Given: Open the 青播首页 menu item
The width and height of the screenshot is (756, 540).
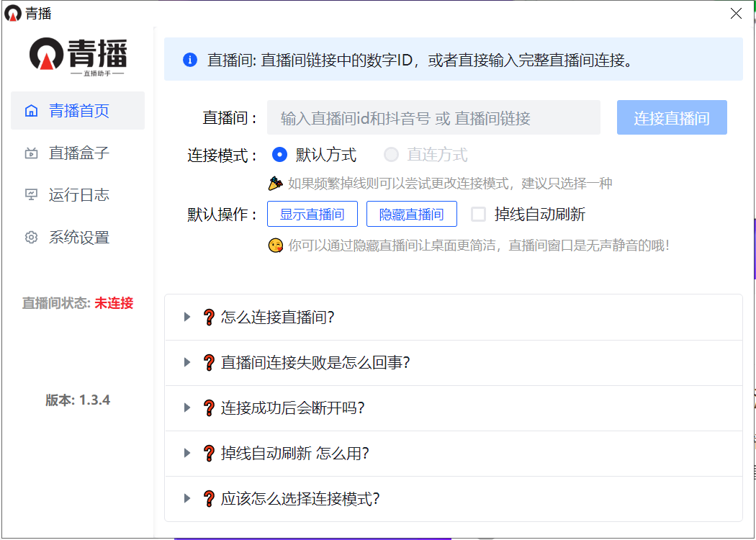Looking at the screenshot, I should tap(78, 111).
